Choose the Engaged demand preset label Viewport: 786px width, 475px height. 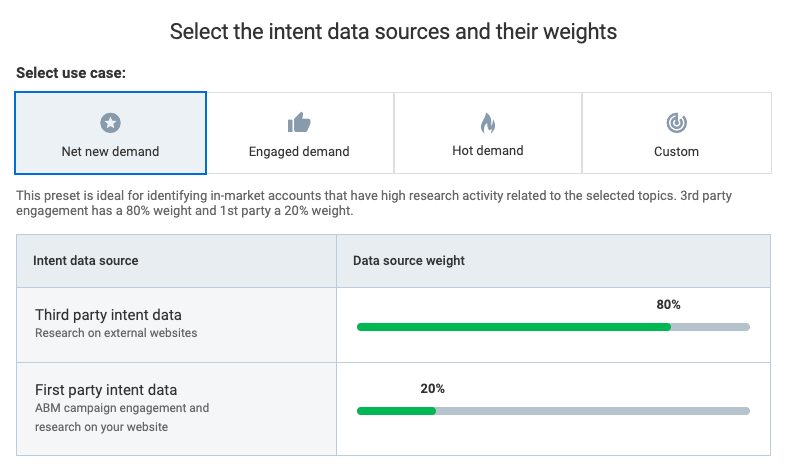click(299, 152)
